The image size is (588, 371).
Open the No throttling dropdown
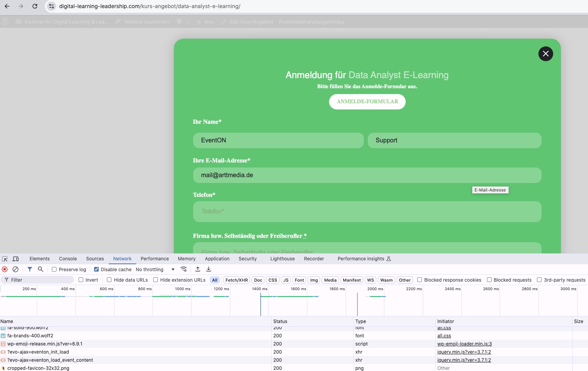pos(155,269)
